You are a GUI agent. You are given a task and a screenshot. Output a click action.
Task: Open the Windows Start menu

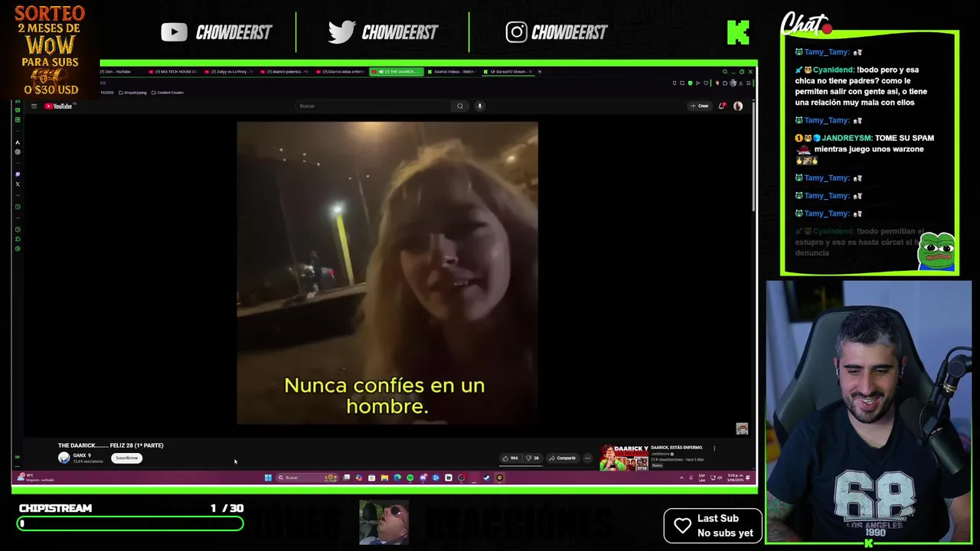(268, 478)
